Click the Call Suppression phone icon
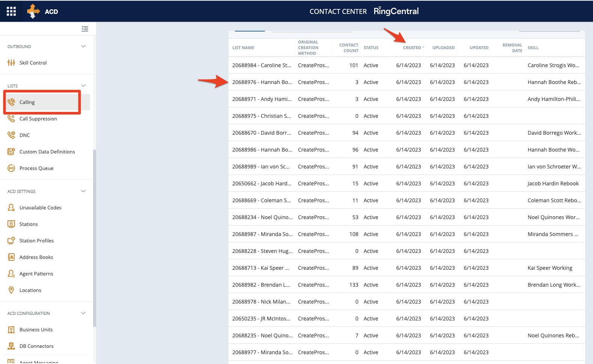This screenshot has height=364, width=593. click(x=11, y=119)
